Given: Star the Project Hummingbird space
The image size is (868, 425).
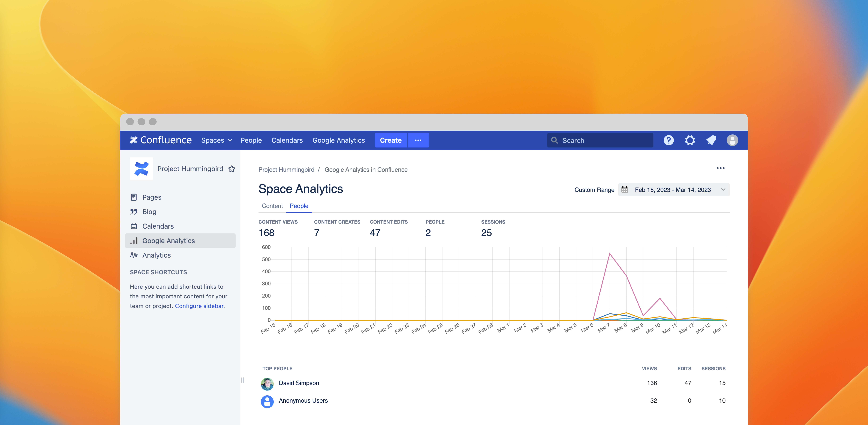Looking at the screenshot, I should pyautogui.click(x=232, y=169).
